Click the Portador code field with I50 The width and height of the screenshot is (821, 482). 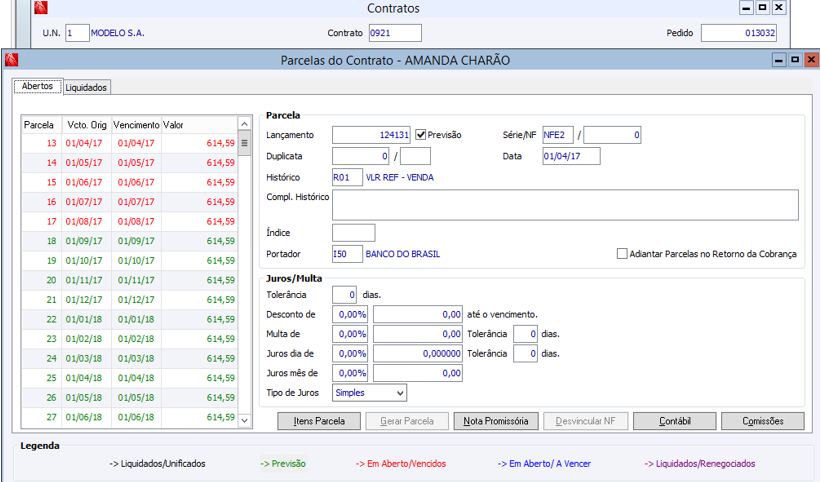pyautogui.click(x=346, y=254)
